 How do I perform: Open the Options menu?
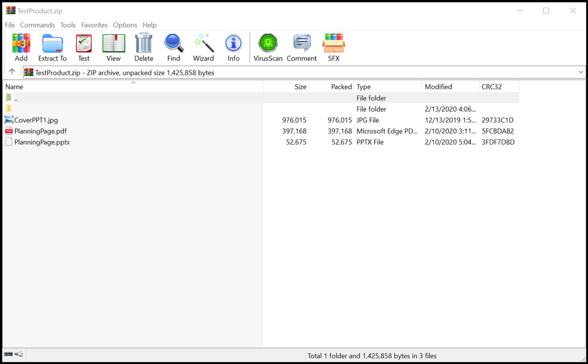coord(125,25)
